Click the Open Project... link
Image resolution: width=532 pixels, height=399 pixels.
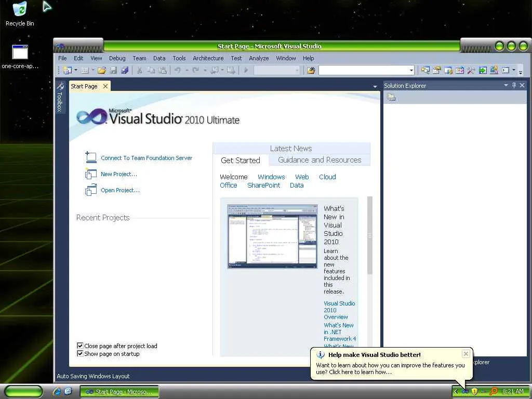[120, 190]
